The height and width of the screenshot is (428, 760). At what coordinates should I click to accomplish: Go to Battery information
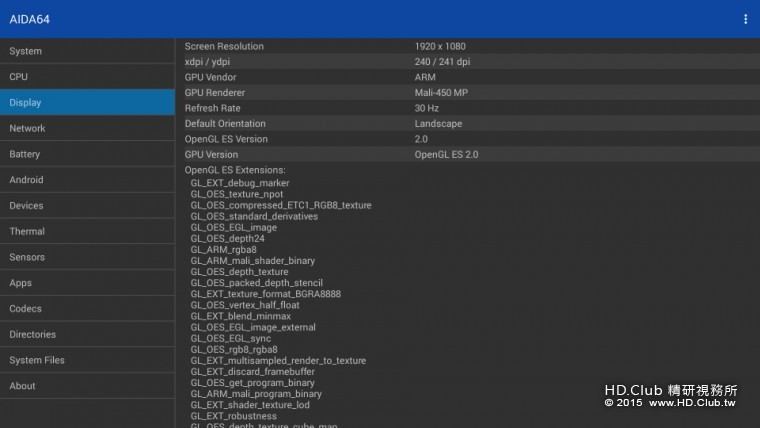point(87,154)
